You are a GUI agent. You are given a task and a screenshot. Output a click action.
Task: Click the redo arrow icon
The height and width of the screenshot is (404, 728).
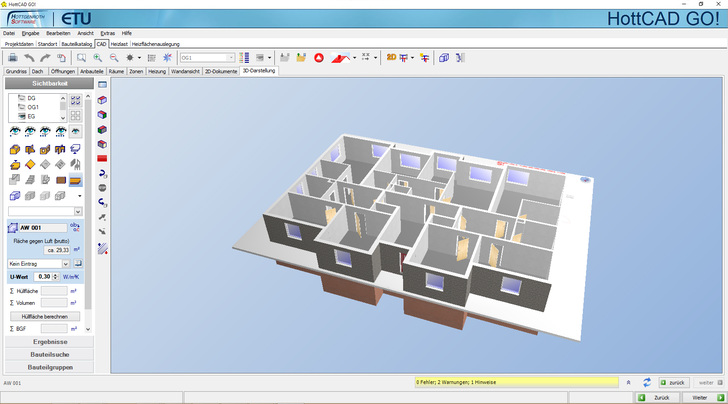[45, 59]
